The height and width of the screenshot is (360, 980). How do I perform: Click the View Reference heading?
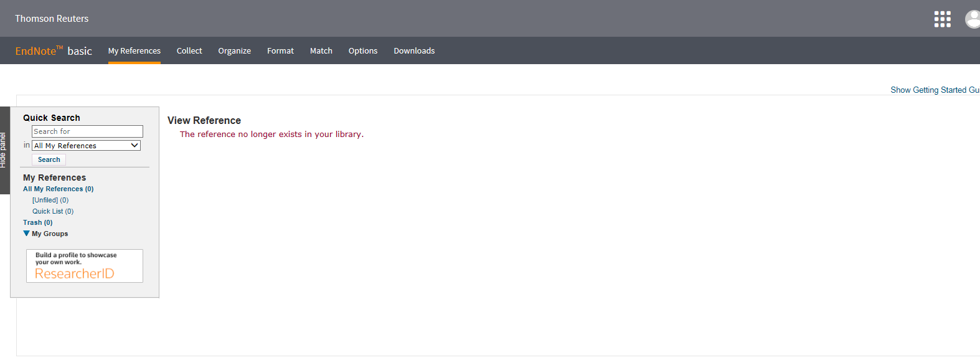click(204, 121)
